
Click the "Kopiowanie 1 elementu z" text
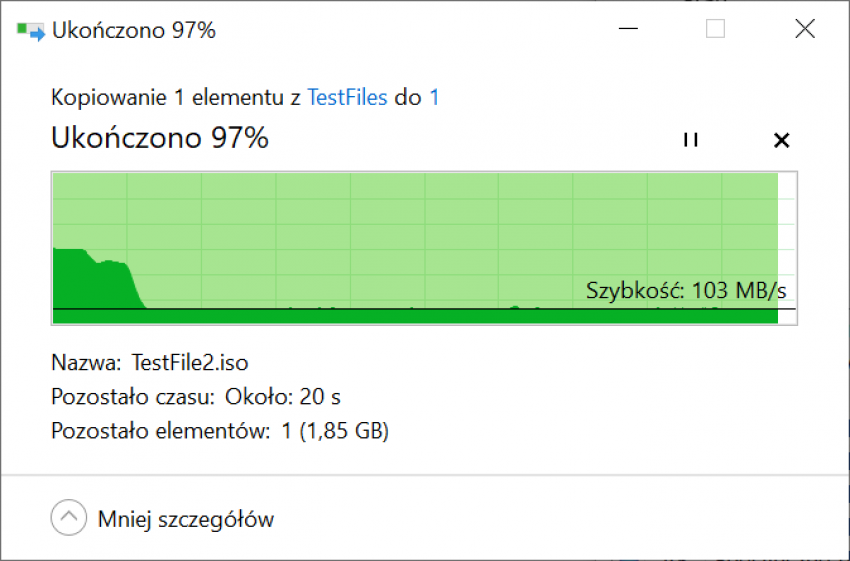176,98
